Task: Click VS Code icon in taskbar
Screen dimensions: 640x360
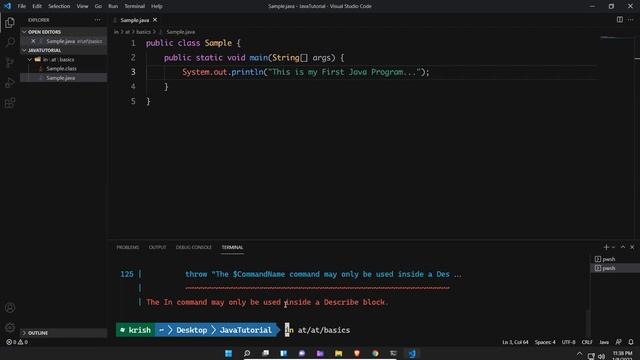Action: coord(412,353)
